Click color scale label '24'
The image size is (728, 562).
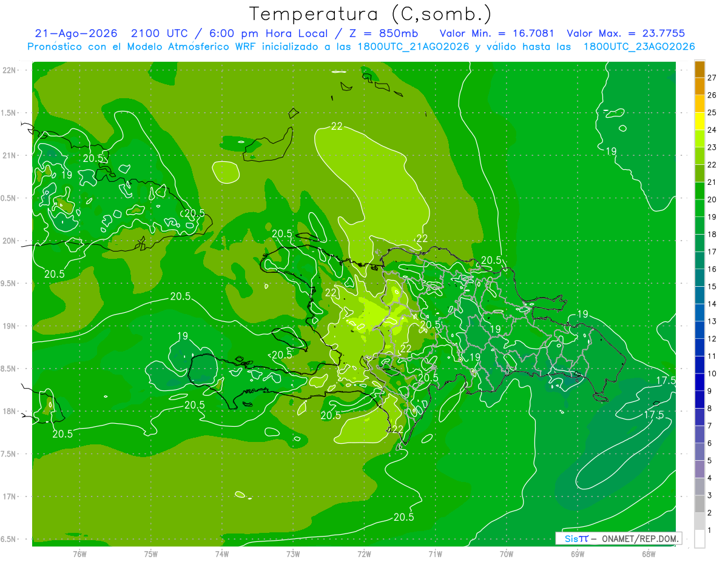point(712,130)
